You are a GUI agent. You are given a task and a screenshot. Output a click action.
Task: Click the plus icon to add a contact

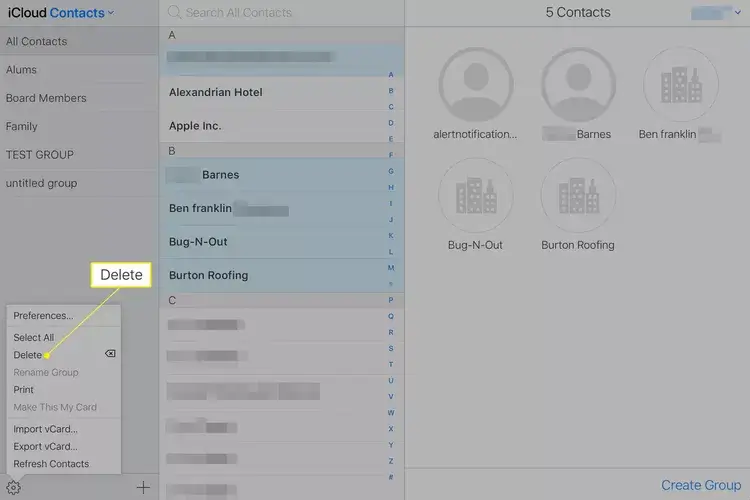(x=143, y=488)
